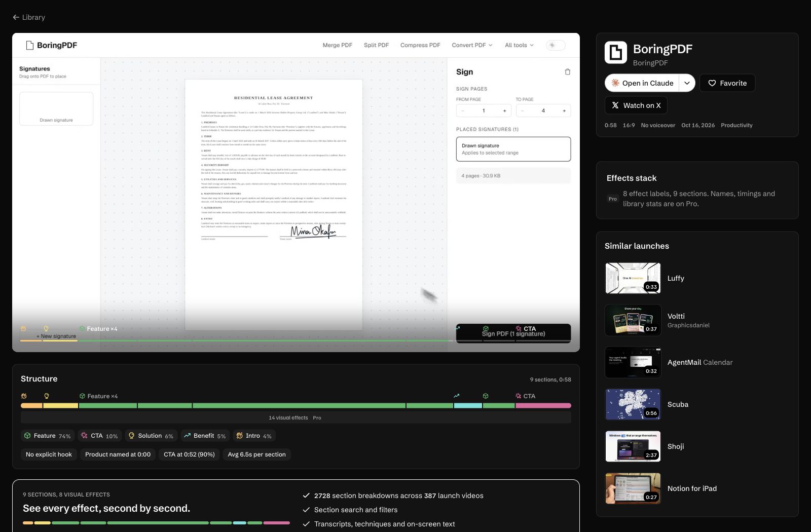Image resolution: width=811 pixels, height=532 pixels.
Task: Open the Scuba launch thumbnail
Action: click(x=633, y=404)
